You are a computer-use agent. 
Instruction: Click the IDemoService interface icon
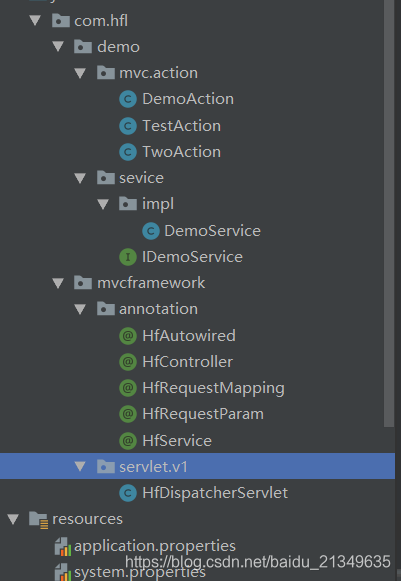click(128, 257)
